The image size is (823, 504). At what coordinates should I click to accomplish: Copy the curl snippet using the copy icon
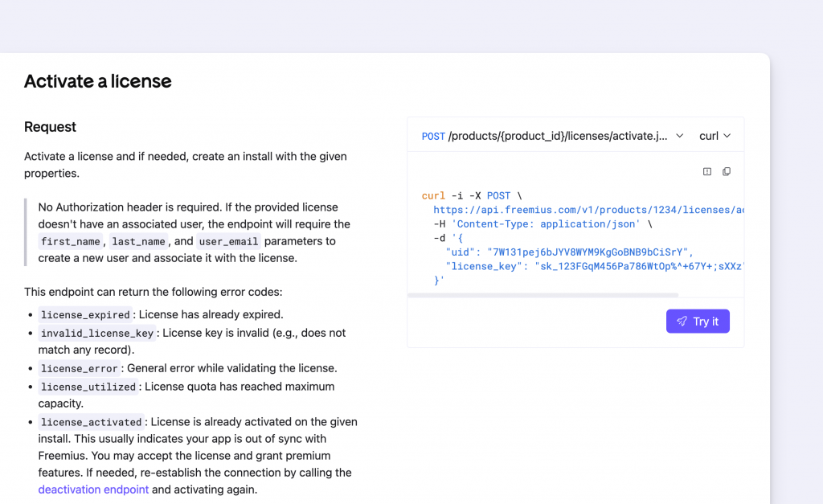click(727, 171)
